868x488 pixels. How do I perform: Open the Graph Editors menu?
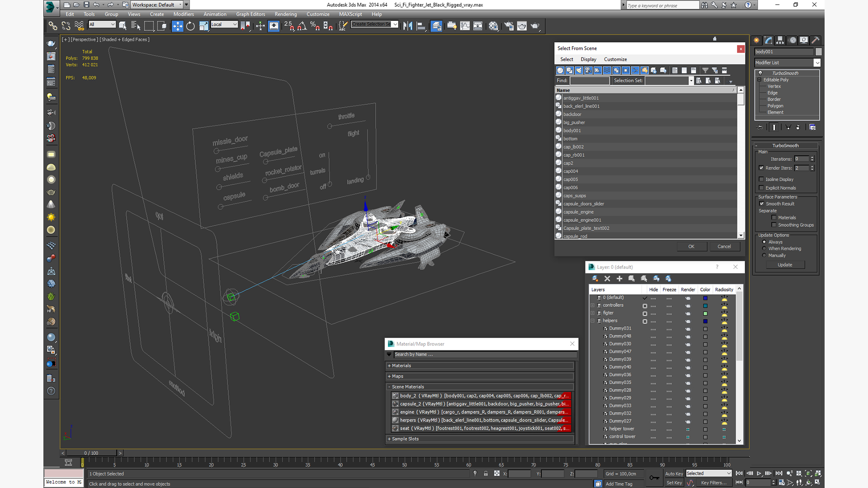[250, 14]
